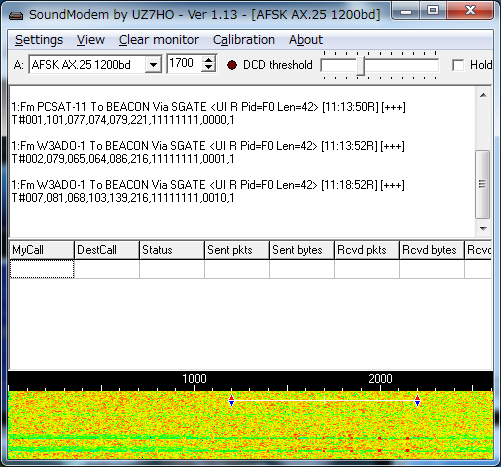Click the left waterfall frequency marker
This screenshot has width=501, height=467.
[232, 401]
